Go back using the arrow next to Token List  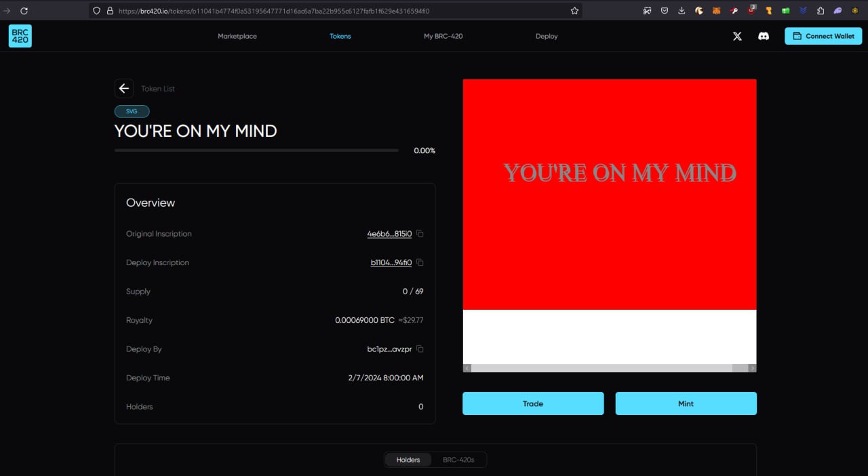pos(123,88)
